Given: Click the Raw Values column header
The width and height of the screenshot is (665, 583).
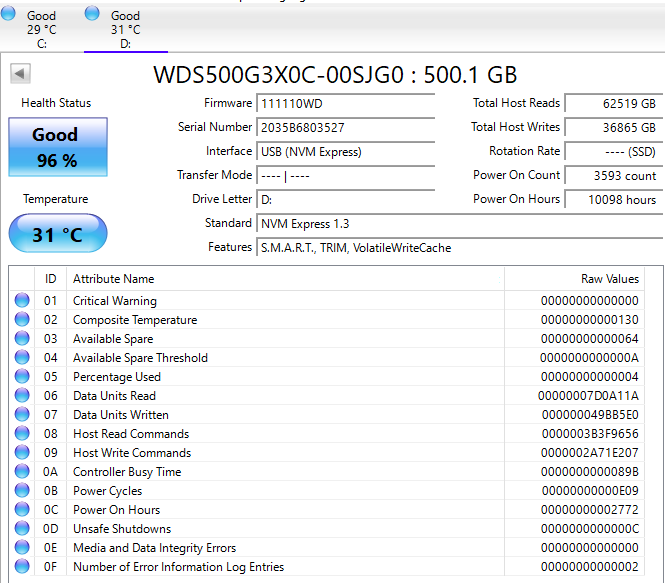Looking at the screenshot, I should click(x=574, y=279).
